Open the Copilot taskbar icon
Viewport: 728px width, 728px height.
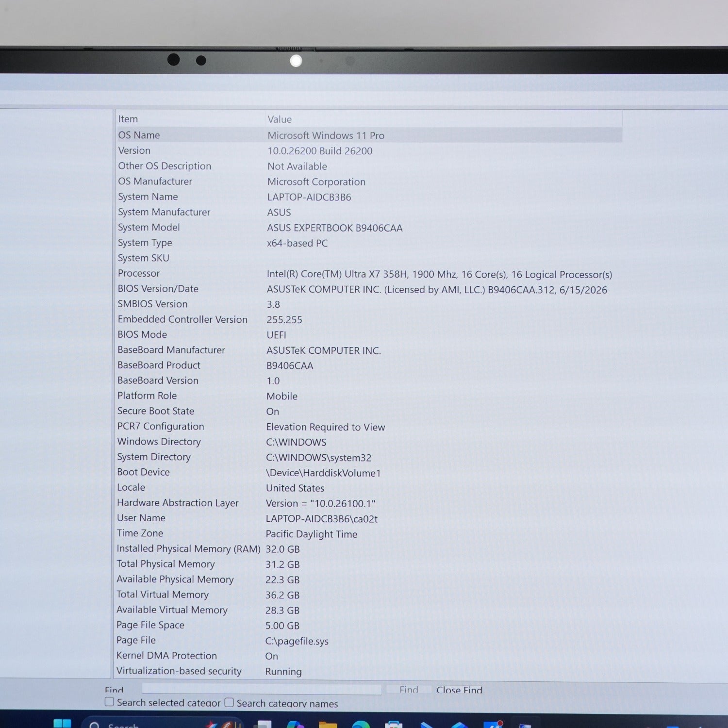tap(295, 724)
